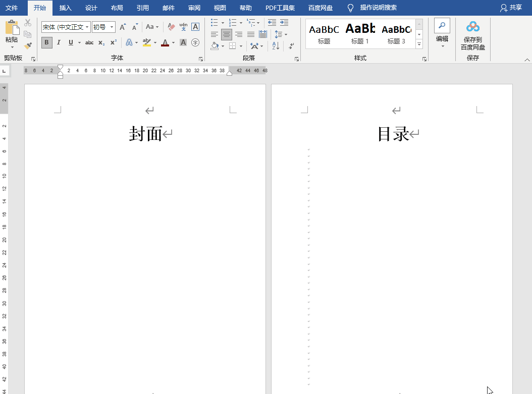532x394 pixels.
Task: Toggle strikethrough text formatting
Action: tap(89, 42)
